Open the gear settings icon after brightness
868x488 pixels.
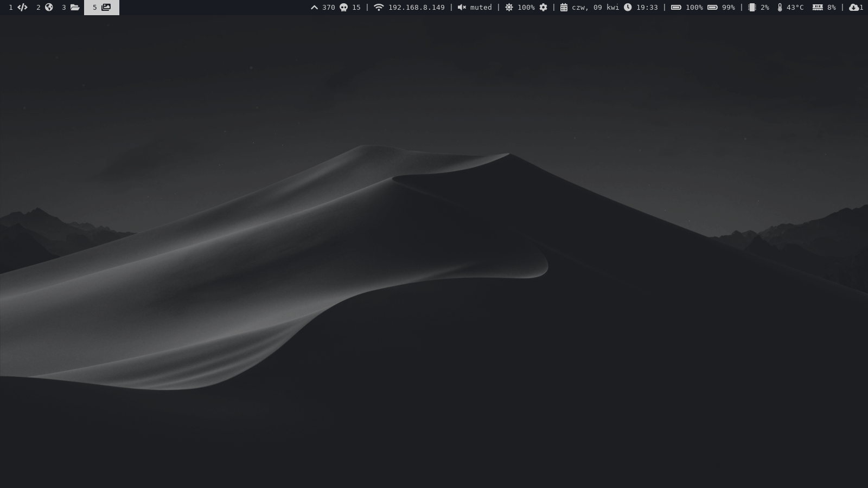click(x=543, y=8)
